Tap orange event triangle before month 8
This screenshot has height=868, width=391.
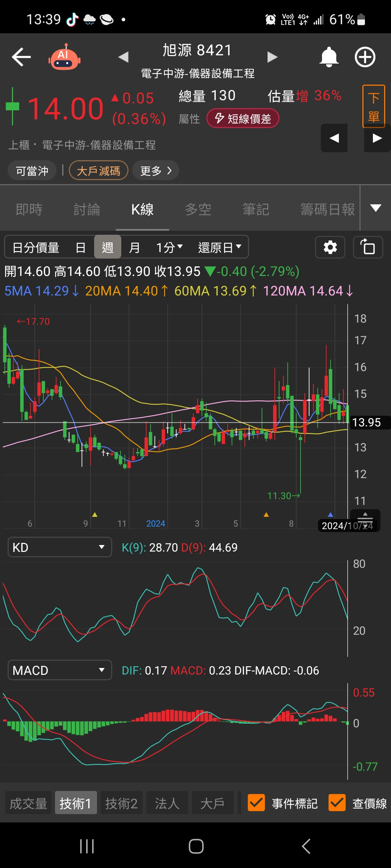(266, 514)
